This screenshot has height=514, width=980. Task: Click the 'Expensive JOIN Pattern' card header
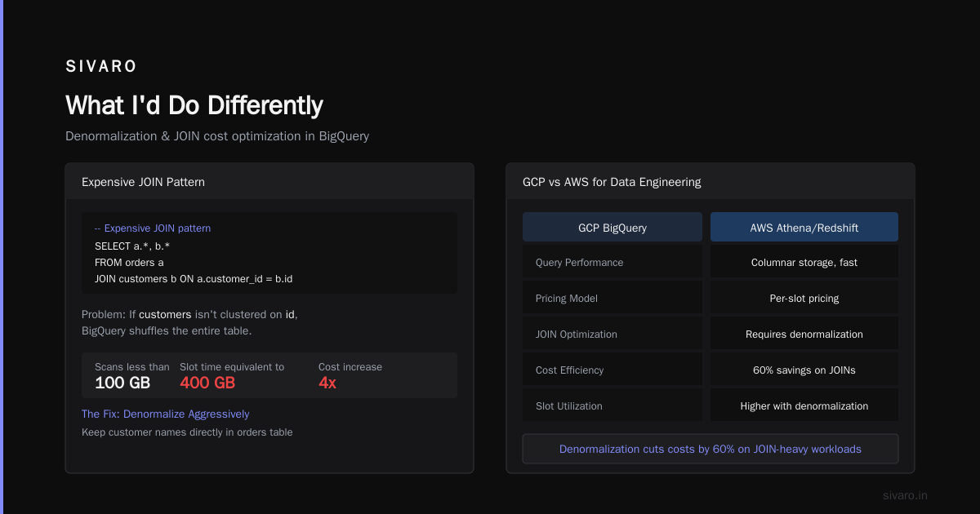pyautogui.click(x=269, y=182)
